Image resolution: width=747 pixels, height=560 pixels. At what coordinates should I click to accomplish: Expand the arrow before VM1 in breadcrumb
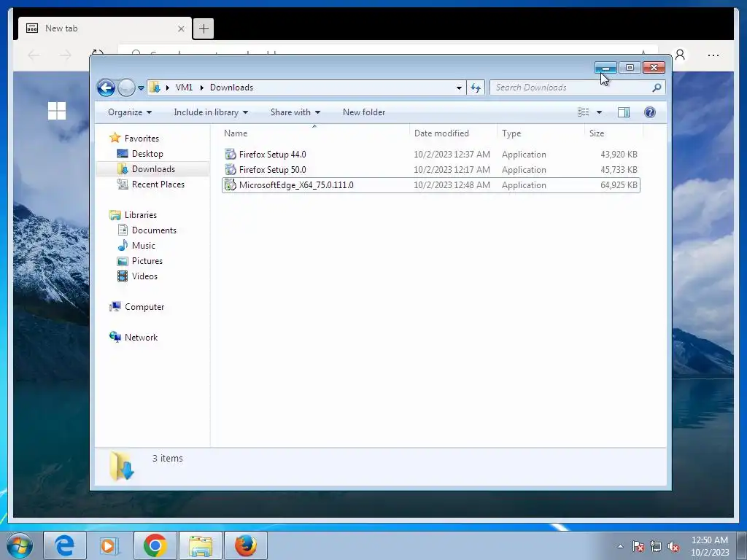pyautogui.click(x=168, y=87)
